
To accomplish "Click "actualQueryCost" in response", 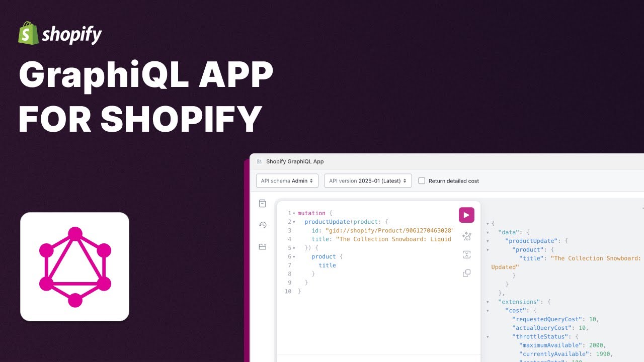I will (x=543, y=328).
